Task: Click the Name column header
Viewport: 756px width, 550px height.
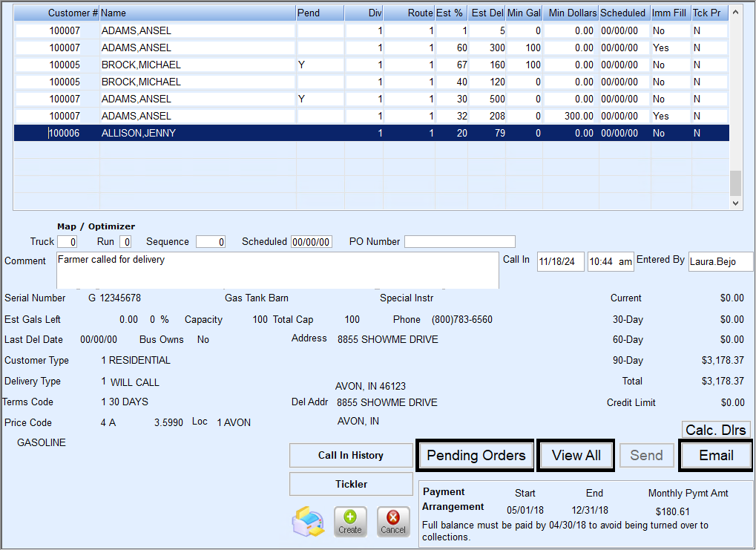Action: pos(197,13)
